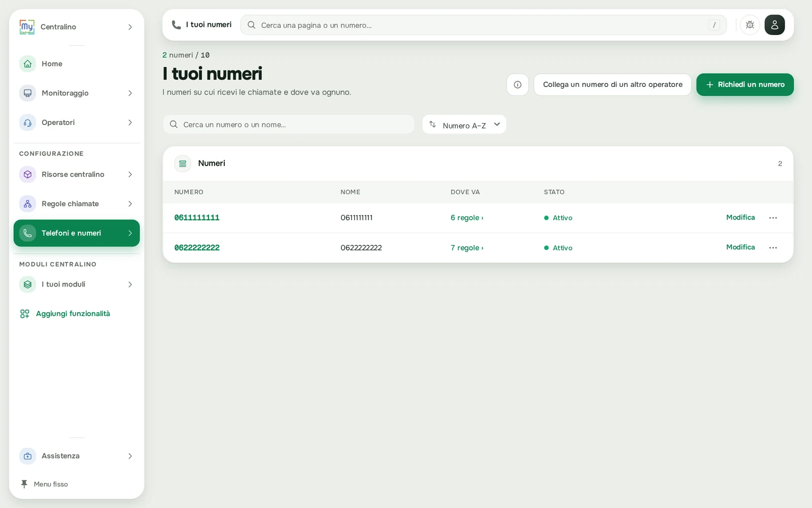Click Modifica for number 0611111111
The image size is (812, 508).
click(740, 217)
